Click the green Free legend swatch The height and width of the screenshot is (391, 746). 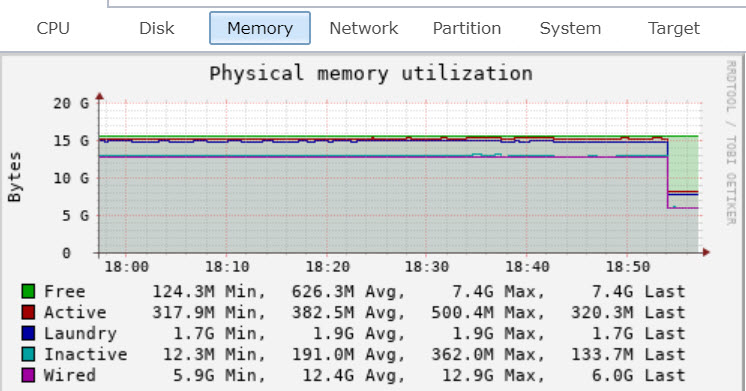tap(28, 291)
